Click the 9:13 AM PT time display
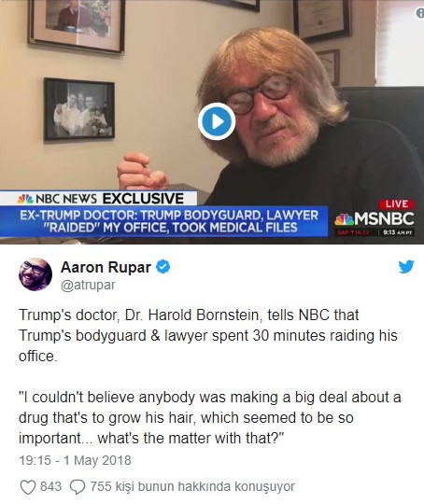Image resolution: width=424 pixels, height=504 pixels. point(397,232)
